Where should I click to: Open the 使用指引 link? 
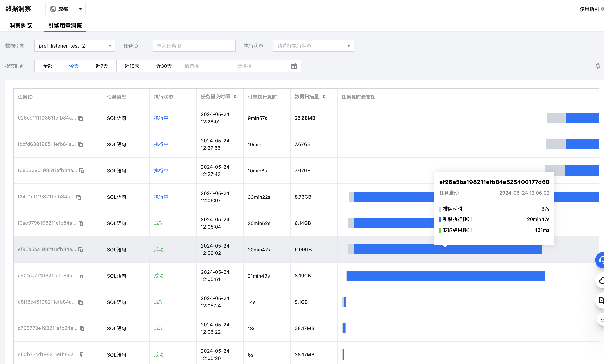point(589,9)
